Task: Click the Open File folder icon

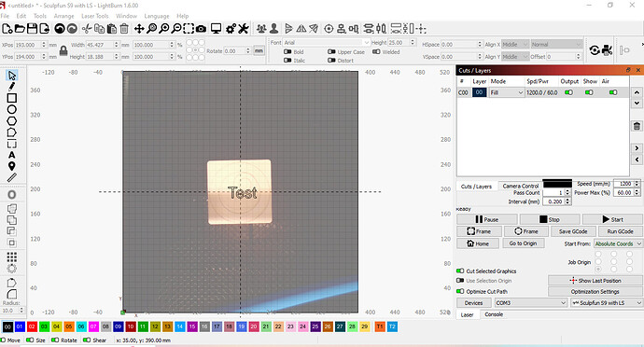Action: (x=20, y=28)
